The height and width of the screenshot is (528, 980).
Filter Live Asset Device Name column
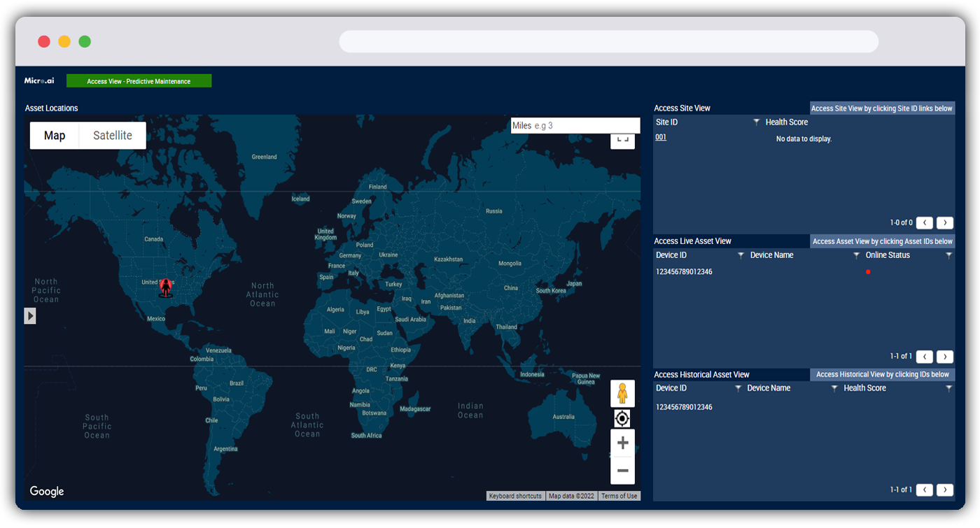(x=856, y=256)
